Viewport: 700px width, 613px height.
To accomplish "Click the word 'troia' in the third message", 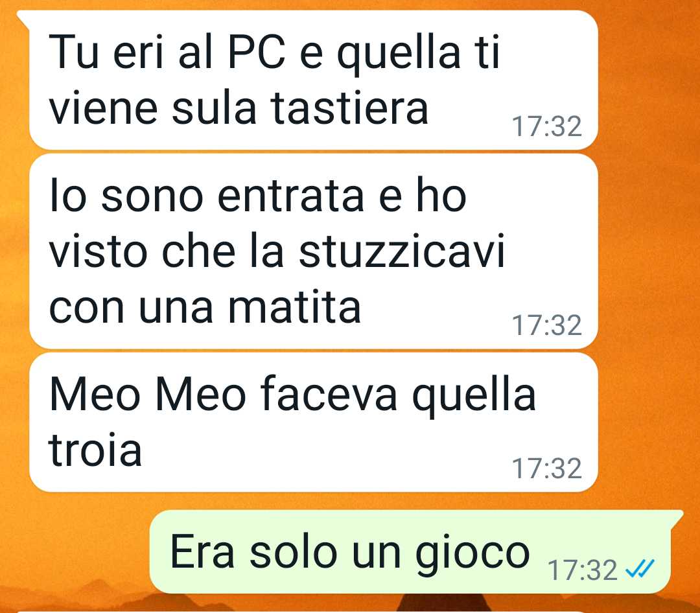I will tap(95, 450).
